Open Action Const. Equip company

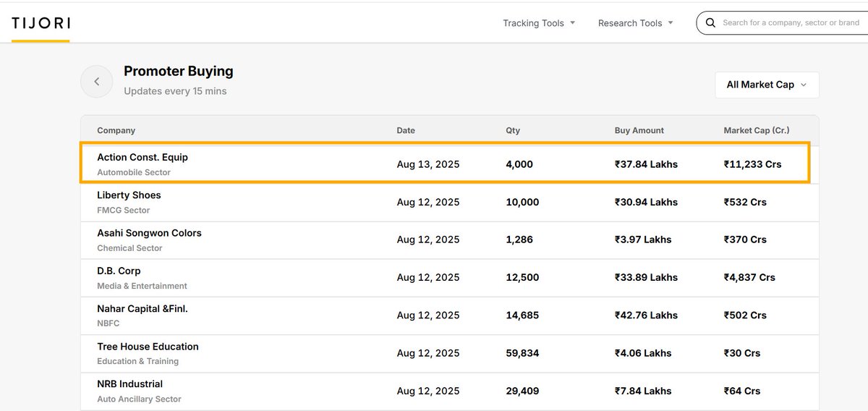pyautogui.click(x=142, y=157)
